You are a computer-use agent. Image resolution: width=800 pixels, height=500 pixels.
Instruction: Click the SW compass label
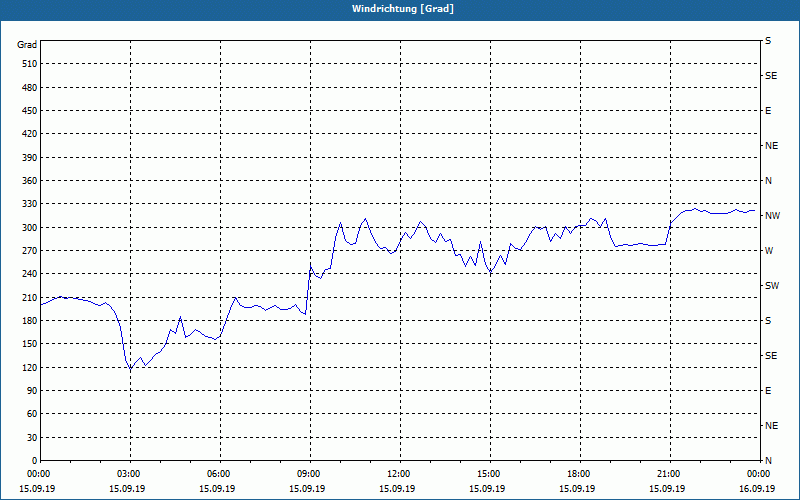[x=772, y=286]
